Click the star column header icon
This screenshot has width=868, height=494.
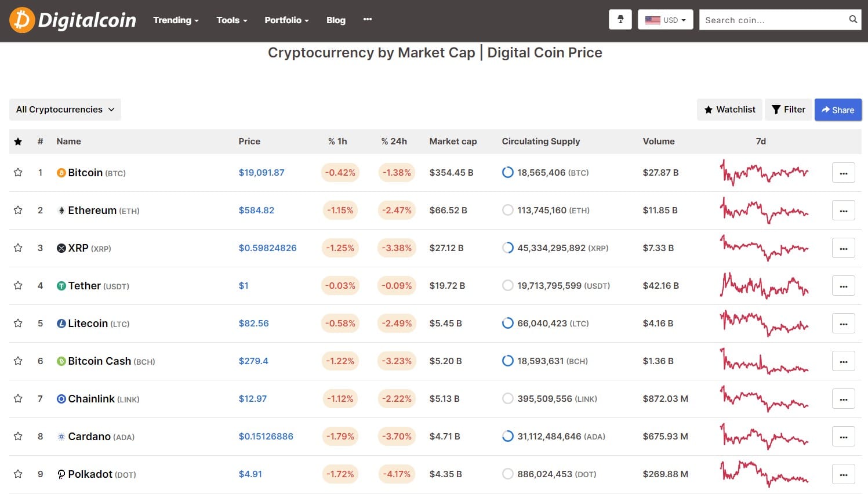(x=18, y=141)
